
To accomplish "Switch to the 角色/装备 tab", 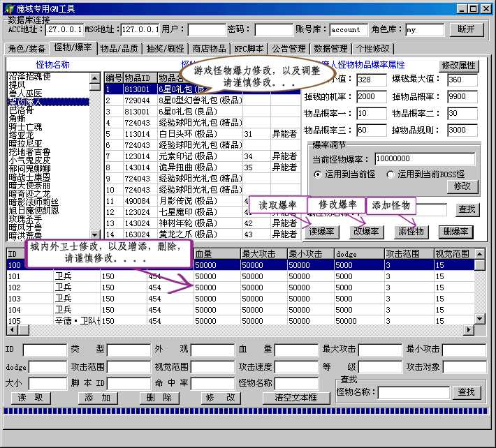I will point(27,49).
